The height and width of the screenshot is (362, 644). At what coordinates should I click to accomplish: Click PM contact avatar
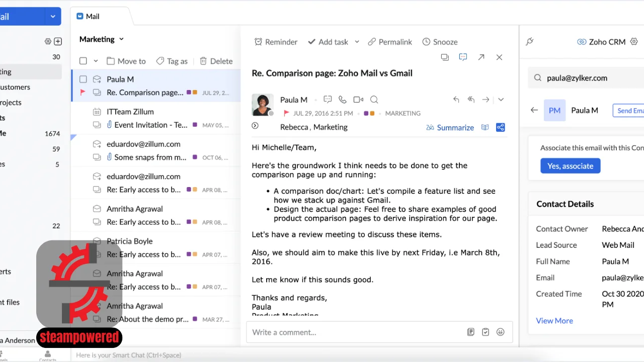click(554, 110)
